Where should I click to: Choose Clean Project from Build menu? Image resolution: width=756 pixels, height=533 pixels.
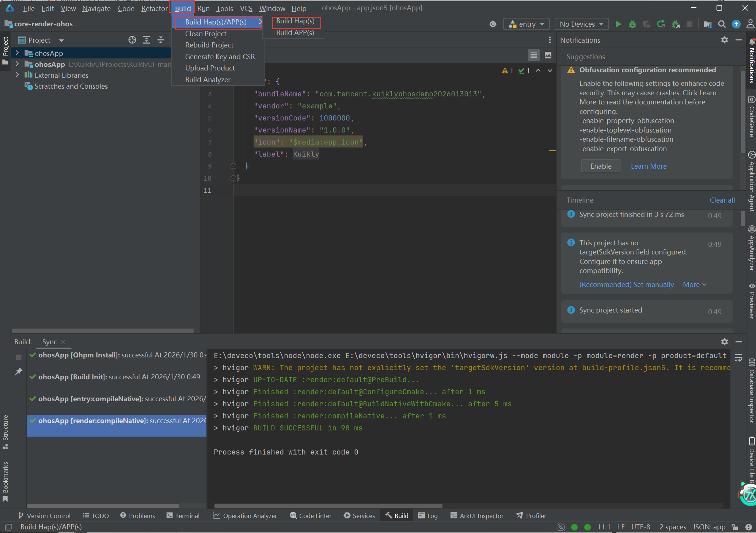click(x=206, y=34)
